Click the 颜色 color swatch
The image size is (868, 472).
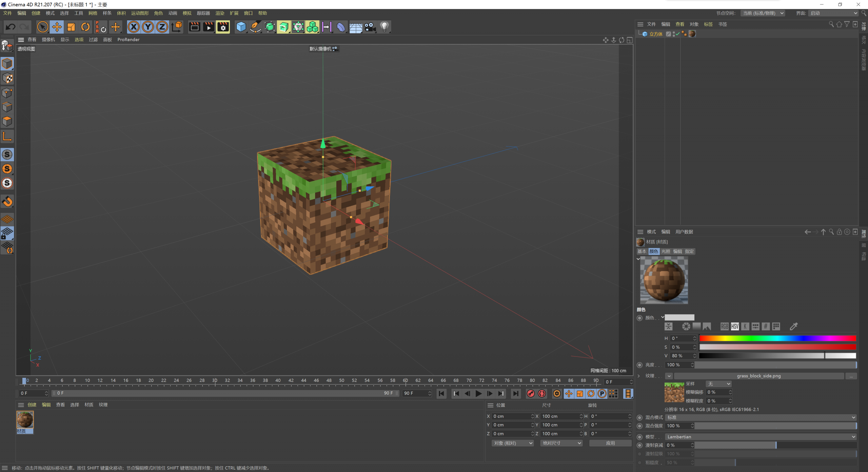679,318
